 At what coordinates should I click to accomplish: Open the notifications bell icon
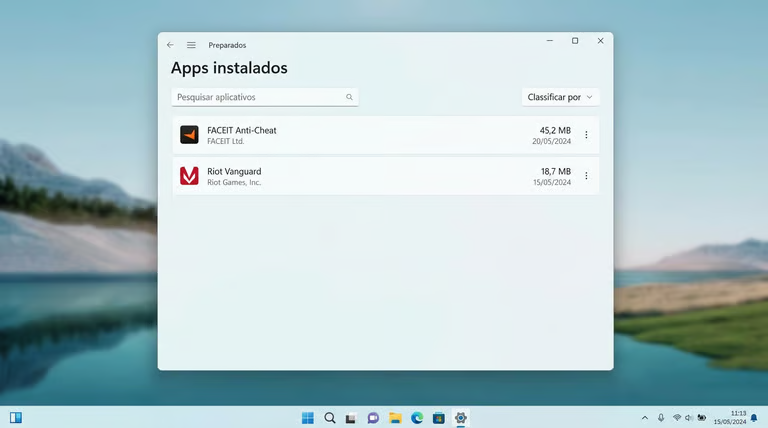coord(754,418)
